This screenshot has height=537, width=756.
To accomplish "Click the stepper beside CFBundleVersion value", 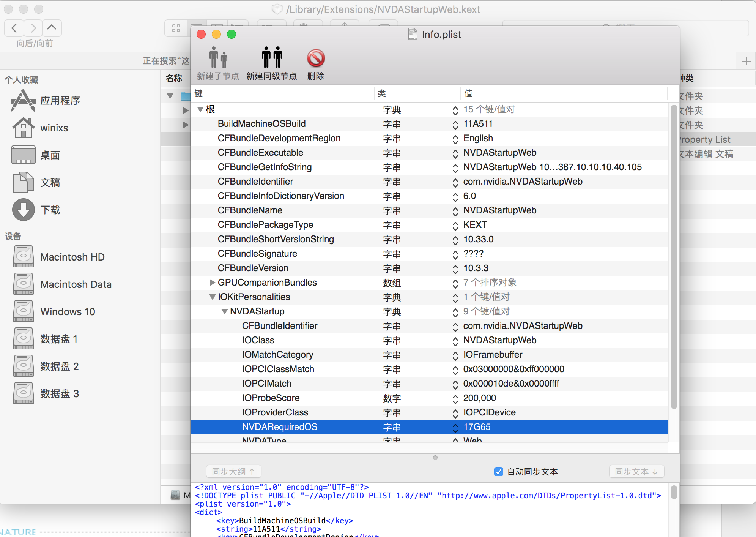I will (455, 268).
